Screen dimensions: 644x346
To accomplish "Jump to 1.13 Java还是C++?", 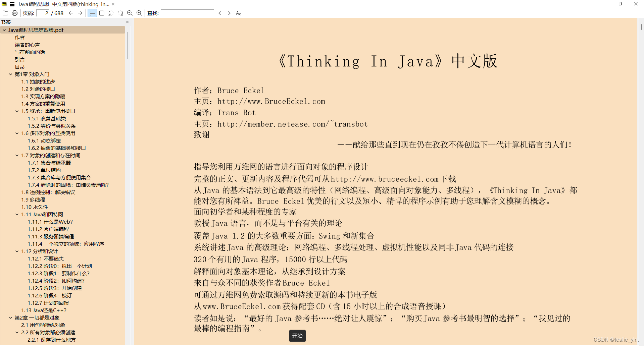I will [x=44, y=310].
